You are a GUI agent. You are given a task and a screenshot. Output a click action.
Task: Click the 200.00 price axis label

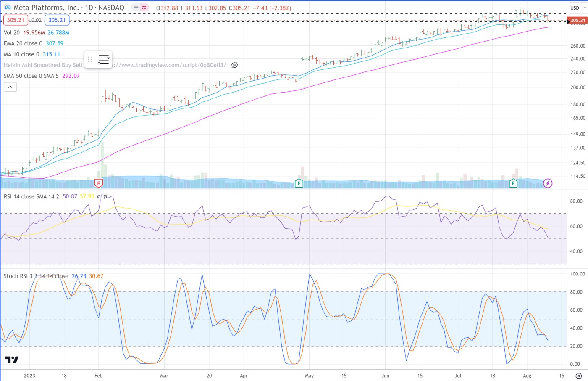578,87
